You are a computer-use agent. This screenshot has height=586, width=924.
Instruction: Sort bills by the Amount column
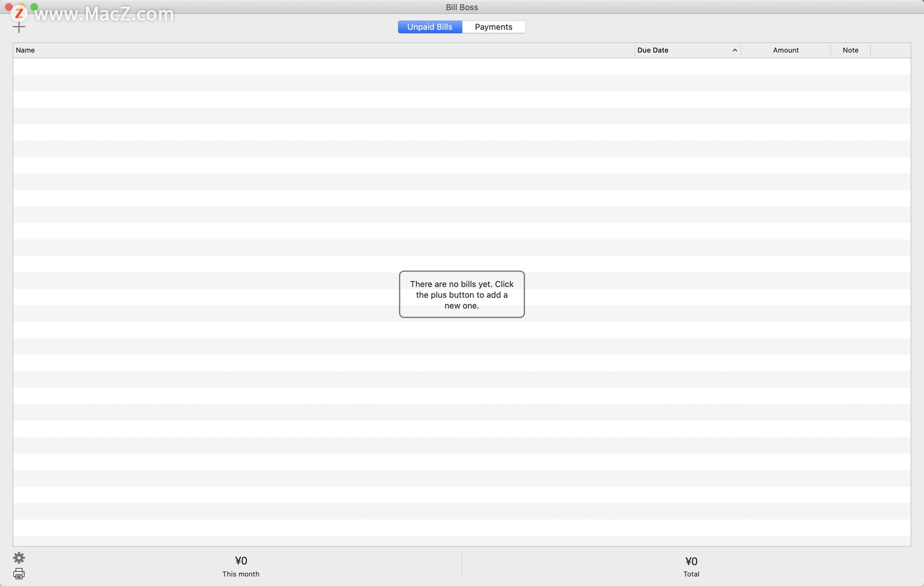point(785,50)
